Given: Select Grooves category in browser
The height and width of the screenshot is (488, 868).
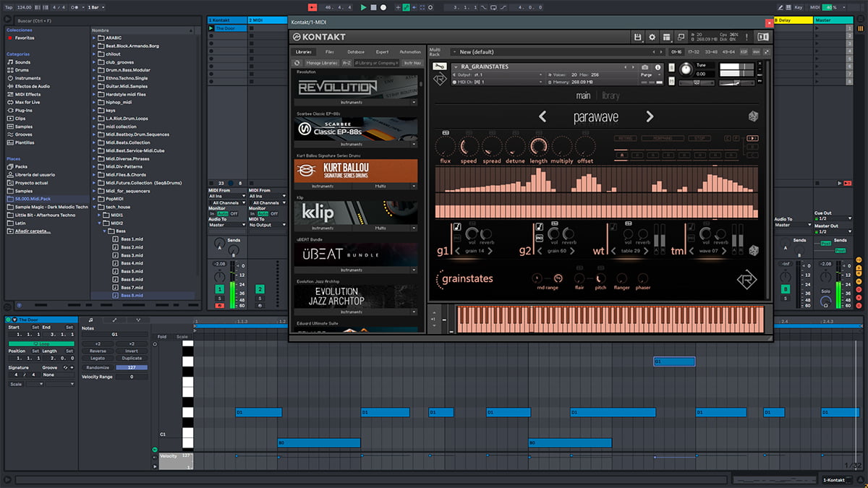Looking at the screenshot, I should tap(24, 134).
